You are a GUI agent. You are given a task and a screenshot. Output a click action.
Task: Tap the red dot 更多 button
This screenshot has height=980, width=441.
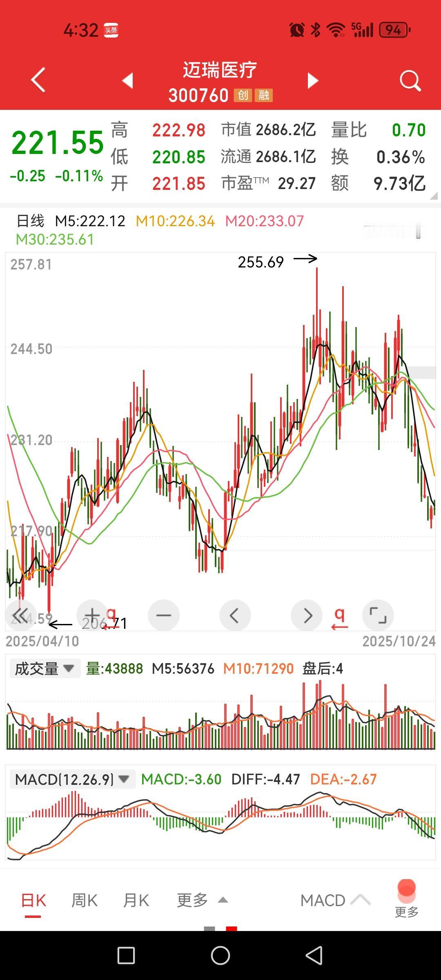407,898
